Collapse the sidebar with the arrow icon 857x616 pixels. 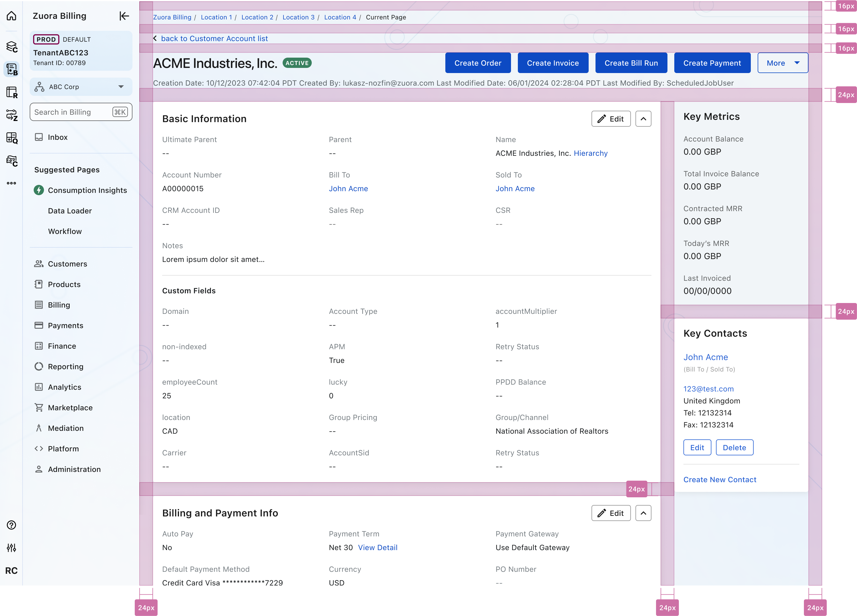124,16
